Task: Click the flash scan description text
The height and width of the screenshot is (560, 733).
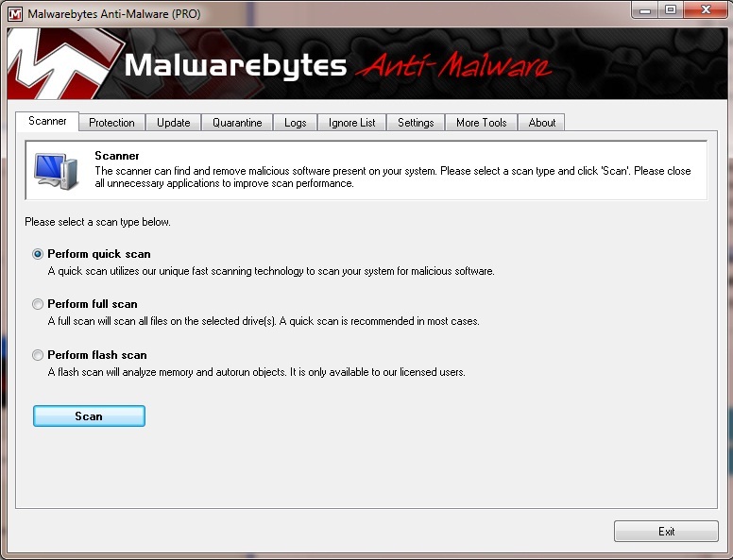Action: 257,372
